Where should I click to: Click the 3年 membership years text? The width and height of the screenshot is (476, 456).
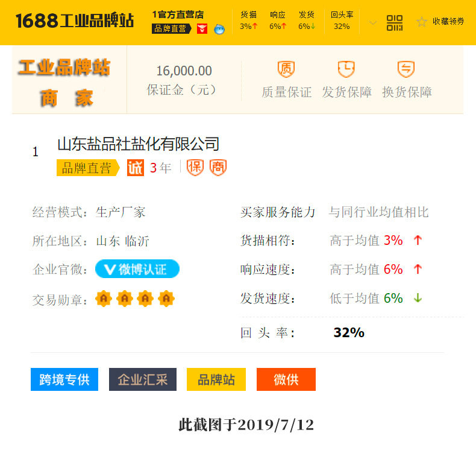tap(161, 168)
